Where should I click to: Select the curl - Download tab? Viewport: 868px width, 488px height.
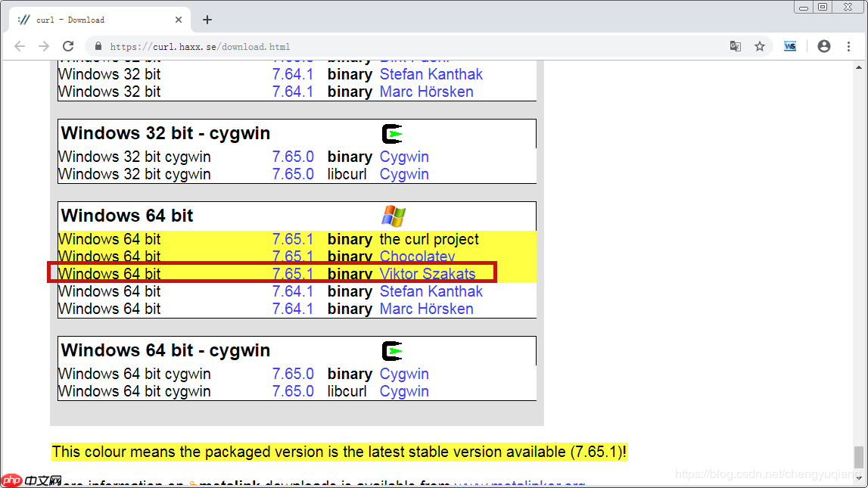(100, 20)
